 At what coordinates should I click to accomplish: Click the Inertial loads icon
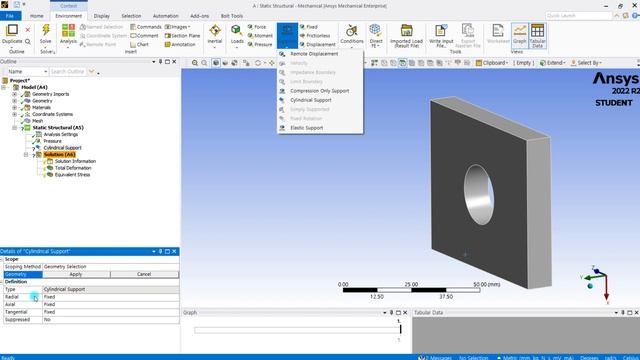[x=215, y=31]
